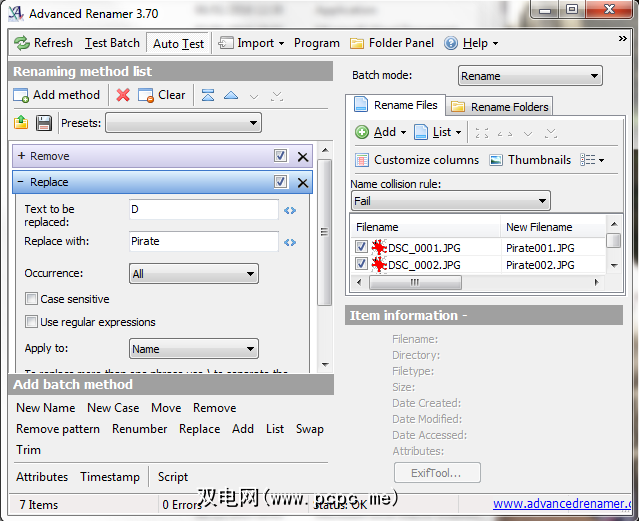
Task: Click the Filename column header
Action: (426, 227)
